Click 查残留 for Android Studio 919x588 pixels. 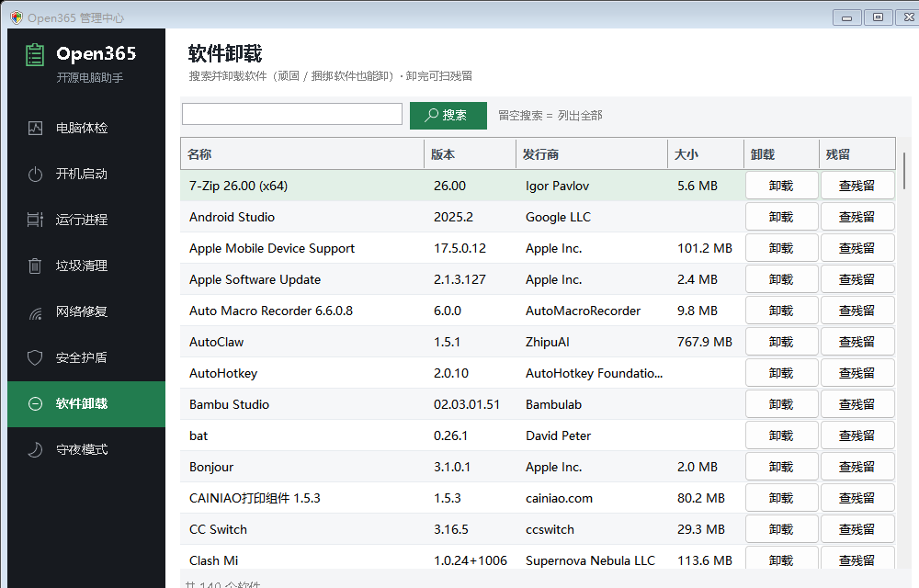857,217
